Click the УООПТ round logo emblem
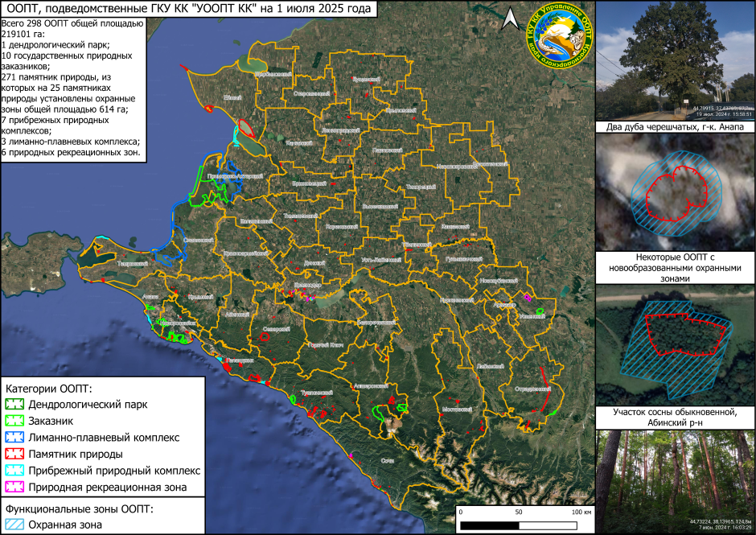 pos(561,37)
